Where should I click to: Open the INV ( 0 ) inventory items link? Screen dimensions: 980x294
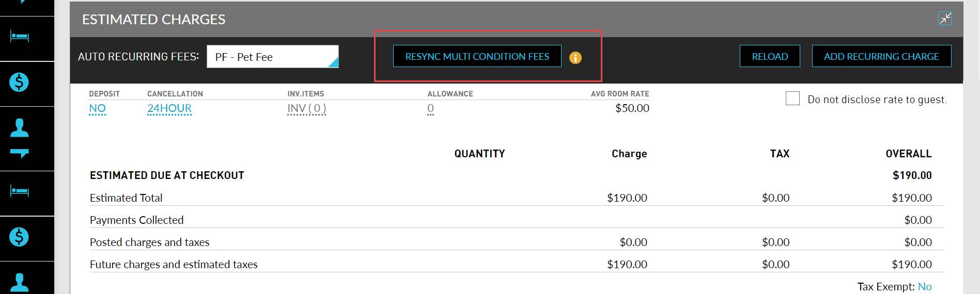(x=306, y=108)
